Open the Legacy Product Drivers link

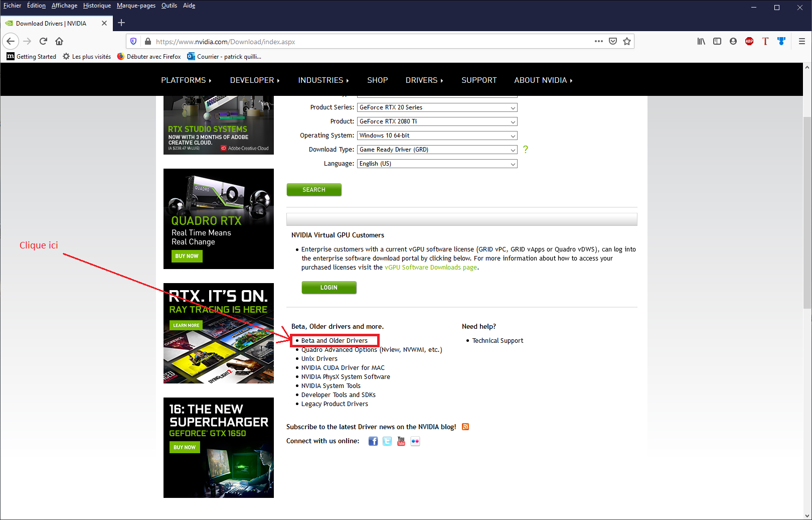pyautogui.click(x=335, y=404)
